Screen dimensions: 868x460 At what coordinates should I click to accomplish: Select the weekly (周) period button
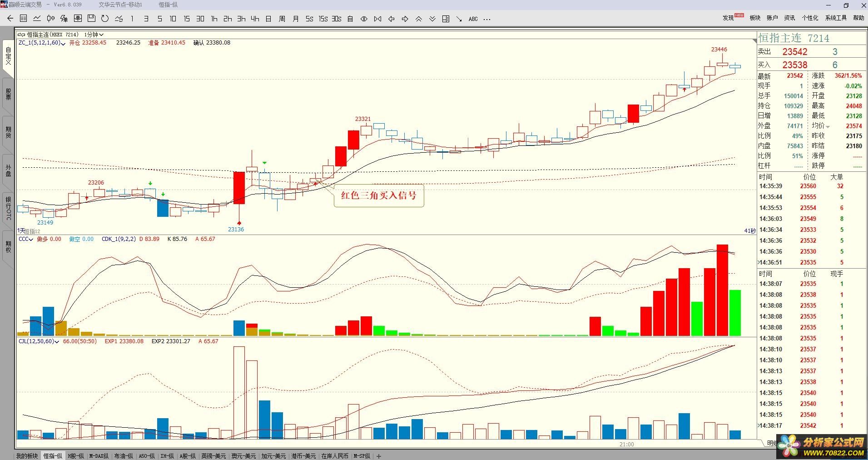click(282, 19)
